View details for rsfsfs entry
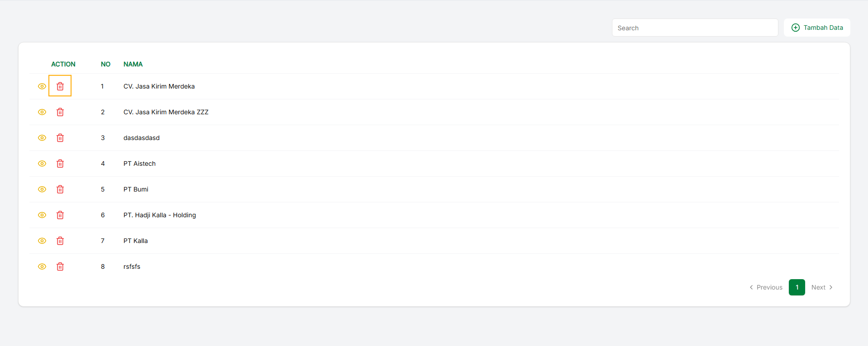The image size is (868, 346). click(x=42, y=267)
